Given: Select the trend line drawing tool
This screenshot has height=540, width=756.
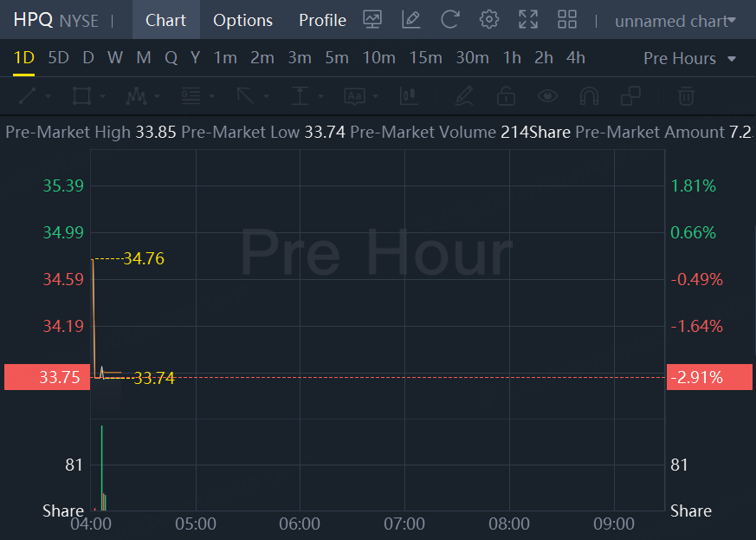Looking at the screenshot, I should point(28,95).
